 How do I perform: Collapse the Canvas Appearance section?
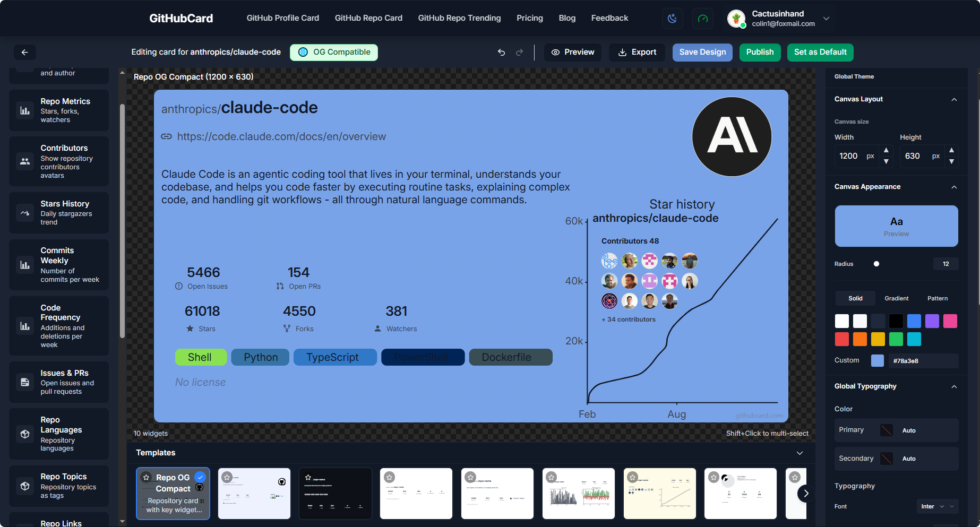[x=954, y=187]
